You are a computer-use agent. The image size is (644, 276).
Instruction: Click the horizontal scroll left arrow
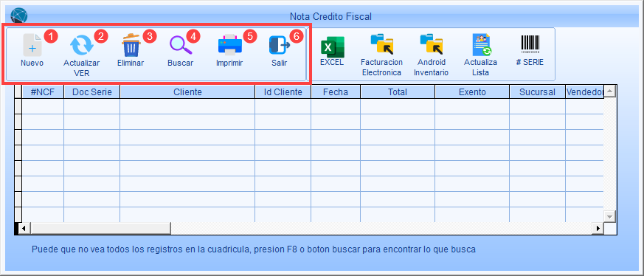click(x=24, y=228)
